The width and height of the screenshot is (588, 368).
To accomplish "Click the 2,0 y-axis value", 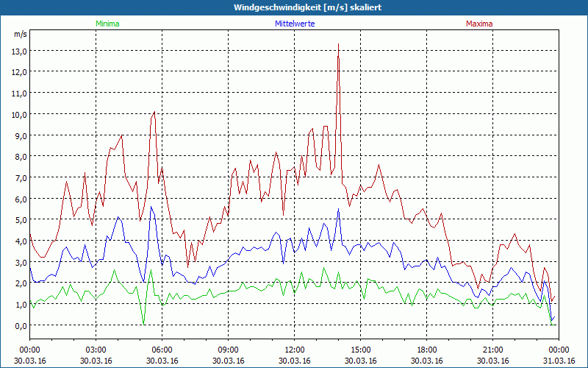I will click(x=21, y=283).
